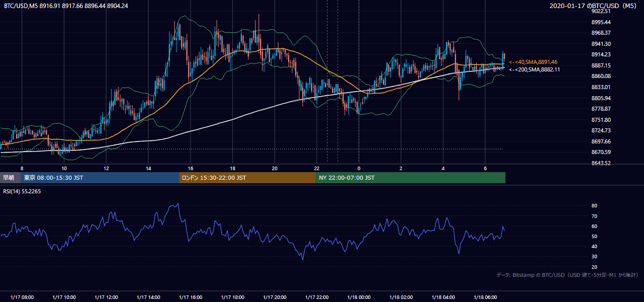The image size is (644, 302).
Task: Click the 1/17 14:00 time axis label
Action: click(148, 297)
